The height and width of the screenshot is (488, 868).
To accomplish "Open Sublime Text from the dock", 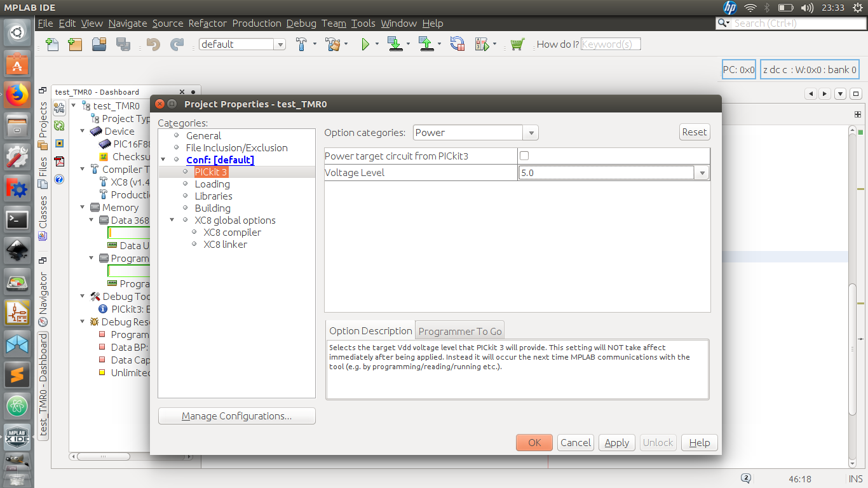I will (x=17, y=375).
